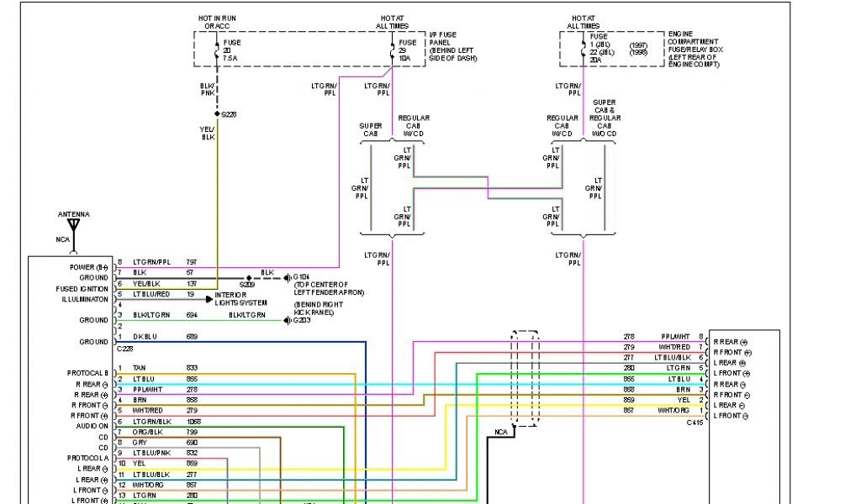The width and height of the screenshot is (861, 504).
Task: Select the S228 splice dot
Action: 218,113
